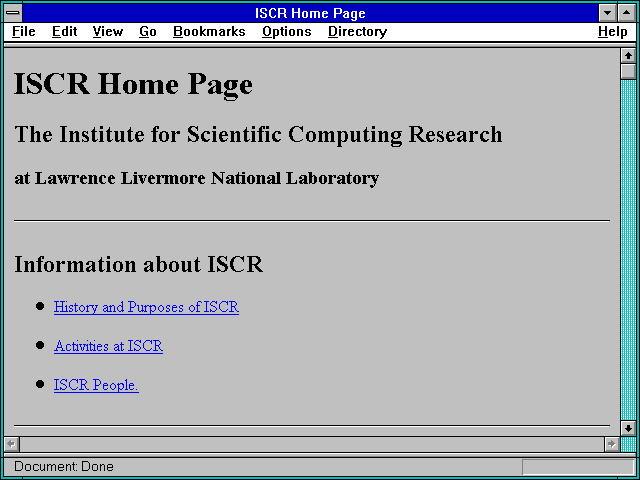This screenshot has width=640, height=480.
Task: Click the minimize arrow in title bar
Action: click(x=607, y=13)
